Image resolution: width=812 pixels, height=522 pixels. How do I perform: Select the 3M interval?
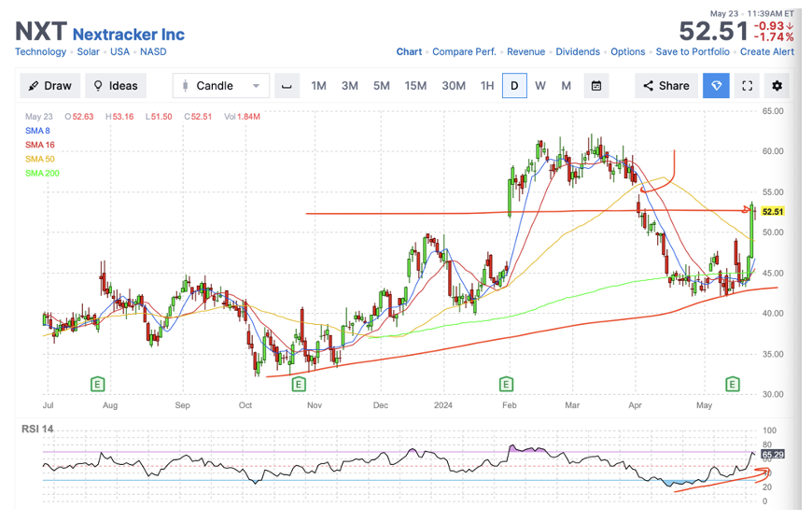click(350, 86)
